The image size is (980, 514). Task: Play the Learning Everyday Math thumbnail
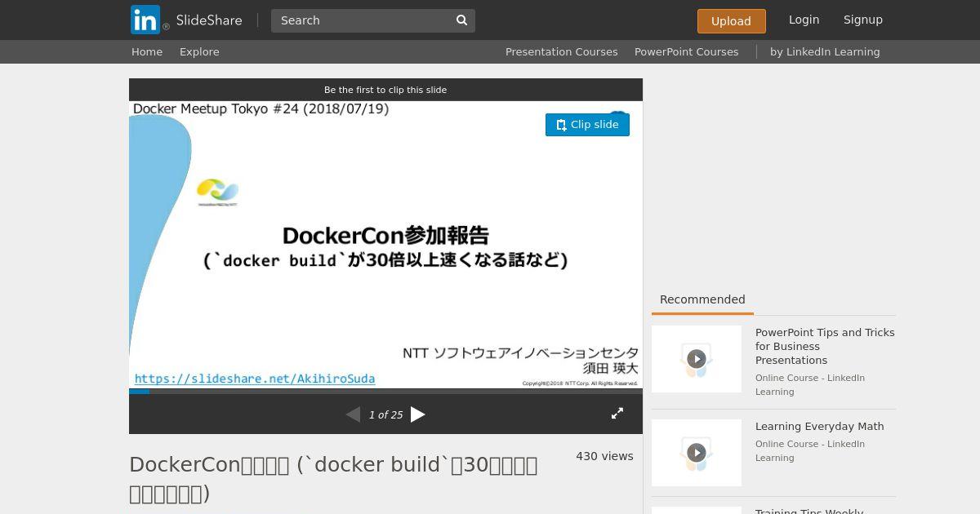click(697, 453)
